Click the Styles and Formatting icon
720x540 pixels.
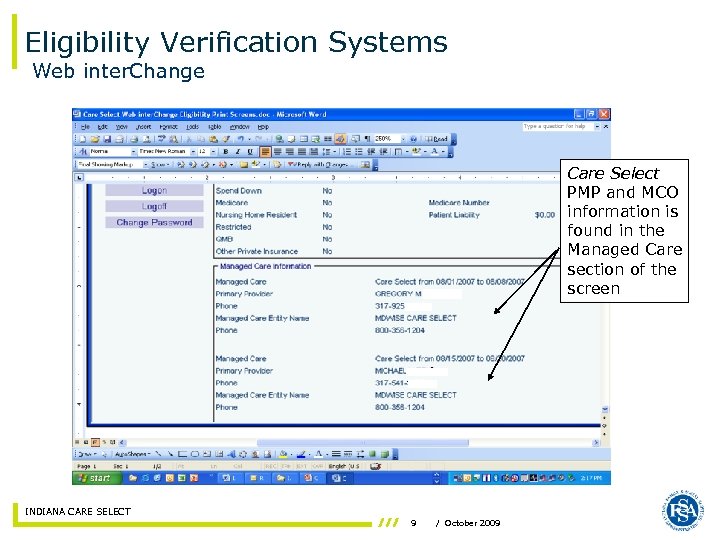coord(83,152)
